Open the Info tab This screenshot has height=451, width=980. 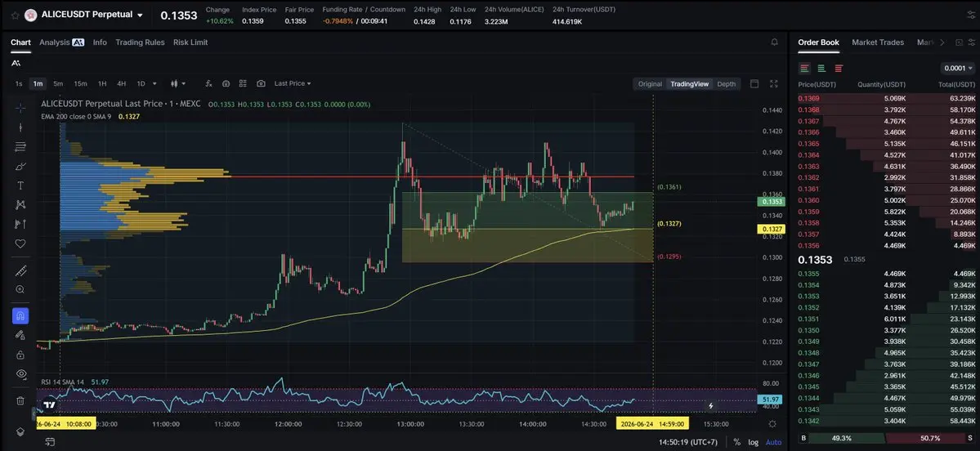[100, 42]
